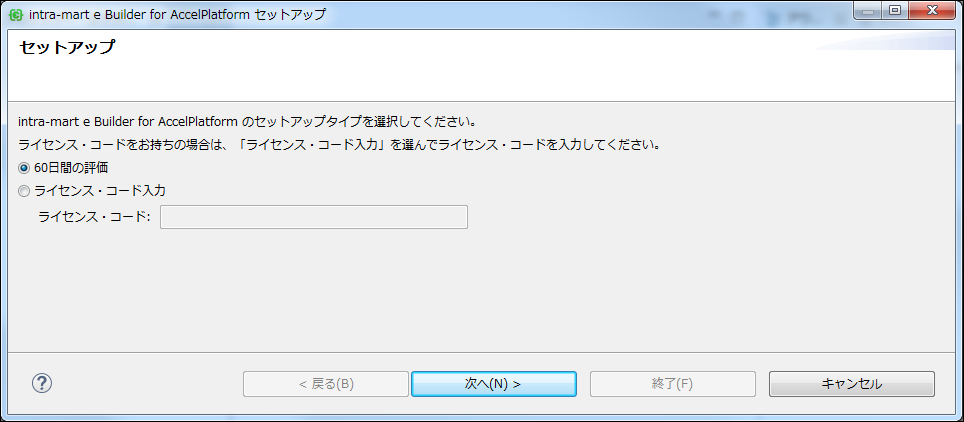The width and height of the screenshot is (964, 422).
Task: Click the license code instruction text line
Action: click(x=340, y=144)
